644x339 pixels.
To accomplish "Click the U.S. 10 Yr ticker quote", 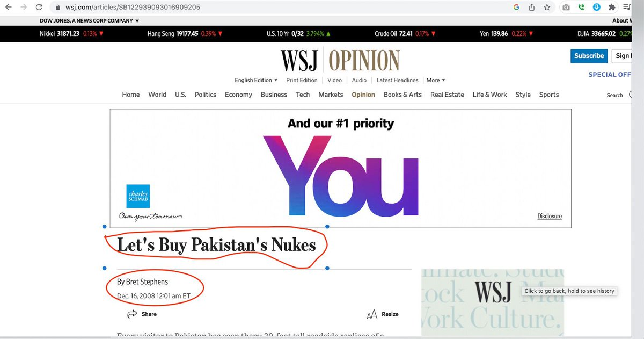I will pos(298,34).
